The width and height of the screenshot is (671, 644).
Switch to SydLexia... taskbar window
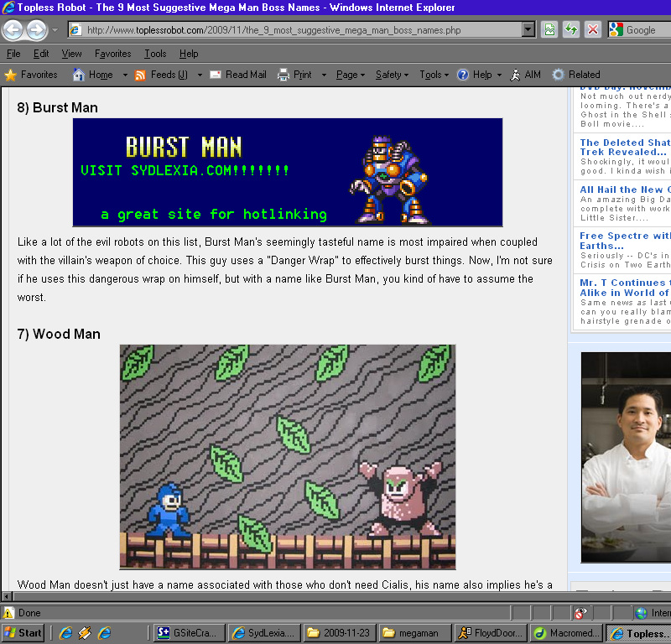(264, 633)
